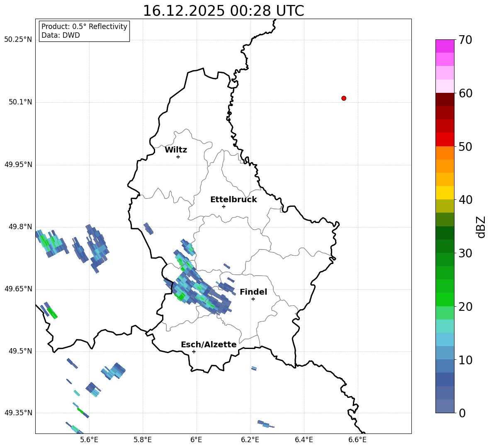Click the dBZ colorbar axis label

point(481,227)
